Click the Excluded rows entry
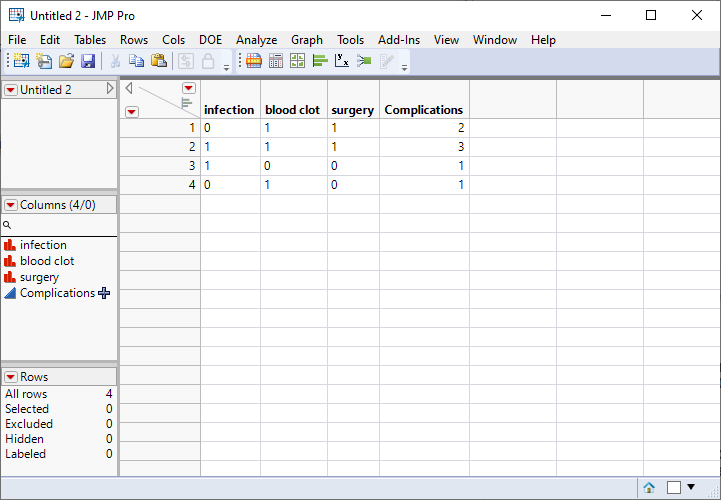This screenshot has width=721, height=500. pyautogui.click(x=58, y=424)
